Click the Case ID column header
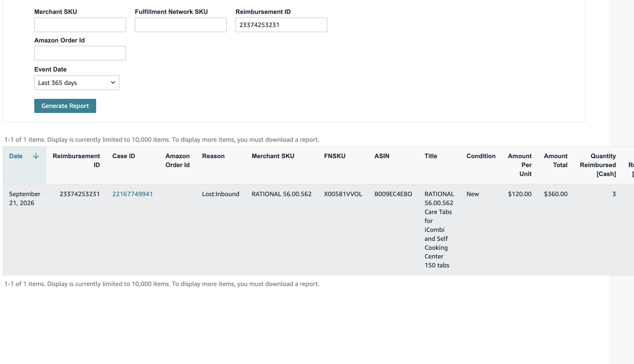 pyautogui.click(x=123, y=156)
